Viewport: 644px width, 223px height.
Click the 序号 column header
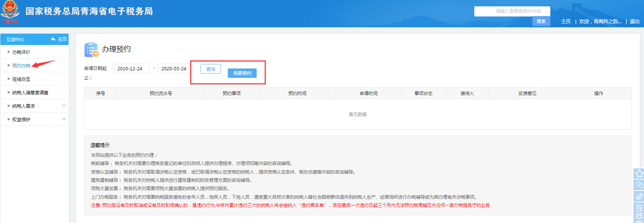click(x=100, y=93)
